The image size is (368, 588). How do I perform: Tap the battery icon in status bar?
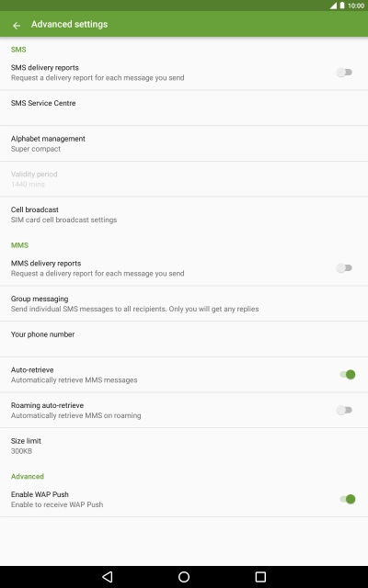click(342, 6)
